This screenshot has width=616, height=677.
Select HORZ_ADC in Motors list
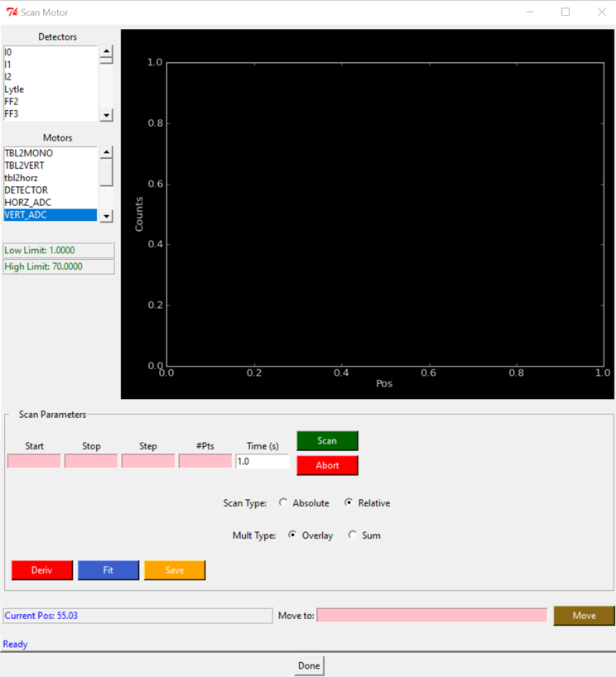coord(50,203)
